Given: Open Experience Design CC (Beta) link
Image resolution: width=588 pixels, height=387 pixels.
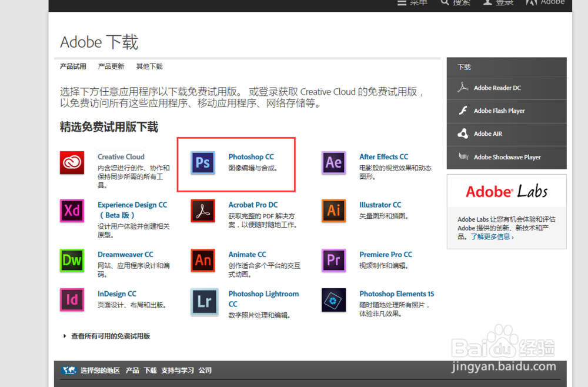Looking at the screenshot, I should coord(132,209).
